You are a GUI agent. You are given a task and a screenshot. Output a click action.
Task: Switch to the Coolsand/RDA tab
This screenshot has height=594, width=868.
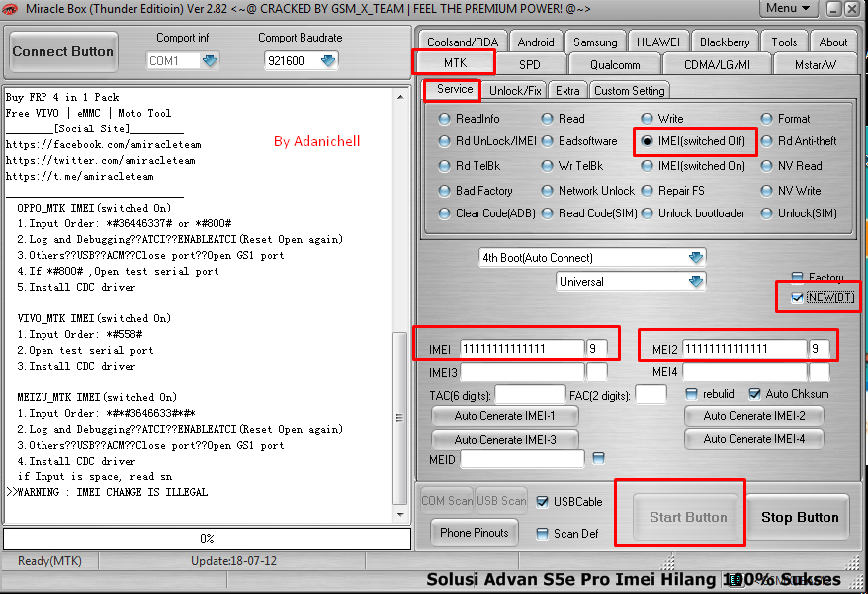(463, 42)
